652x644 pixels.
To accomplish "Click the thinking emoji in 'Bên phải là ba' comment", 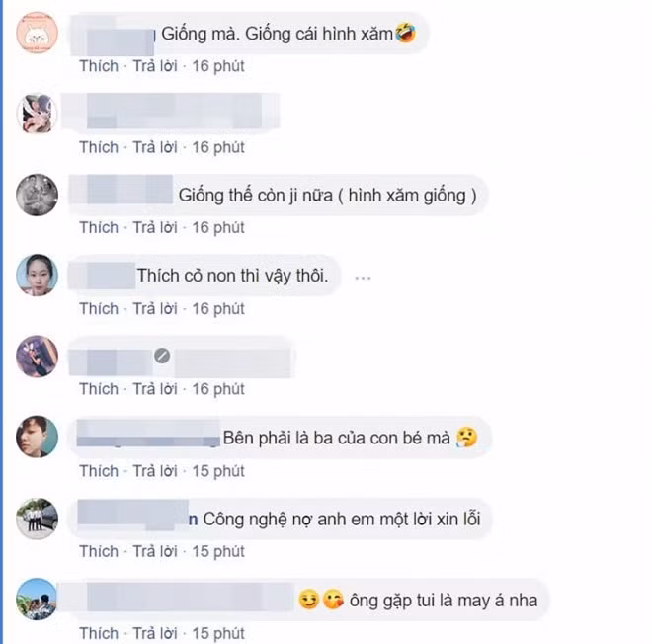I will tap(467, 437).
